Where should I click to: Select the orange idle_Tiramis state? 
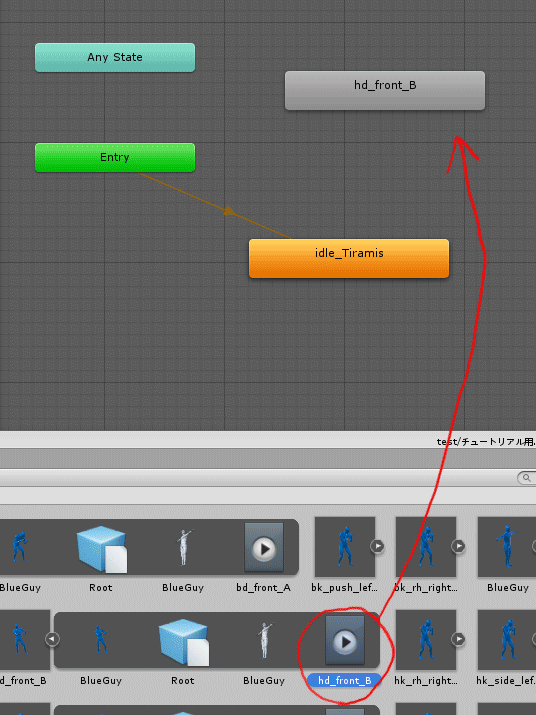[349, 259]
